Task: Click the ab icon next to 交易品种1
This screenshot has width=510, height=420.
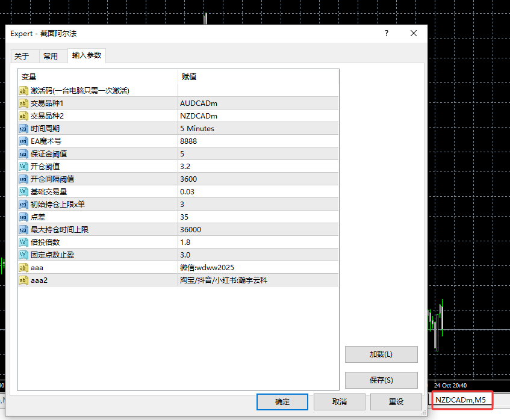Action: tap(23, 103)
